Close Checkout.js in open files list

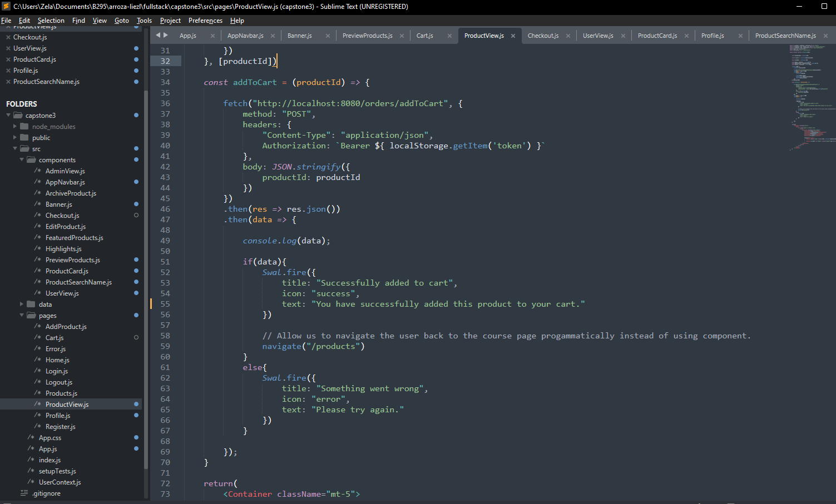click(x=8, y=37)
